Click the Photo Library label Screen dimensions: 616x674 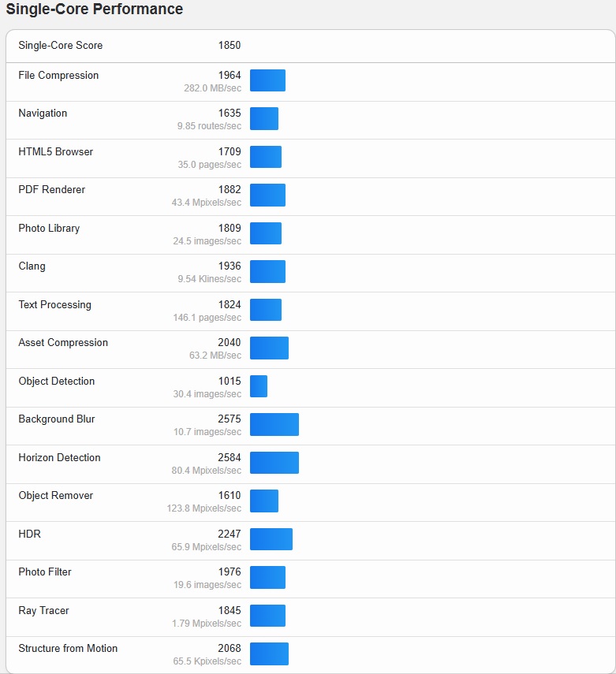(x=49, y=229)
